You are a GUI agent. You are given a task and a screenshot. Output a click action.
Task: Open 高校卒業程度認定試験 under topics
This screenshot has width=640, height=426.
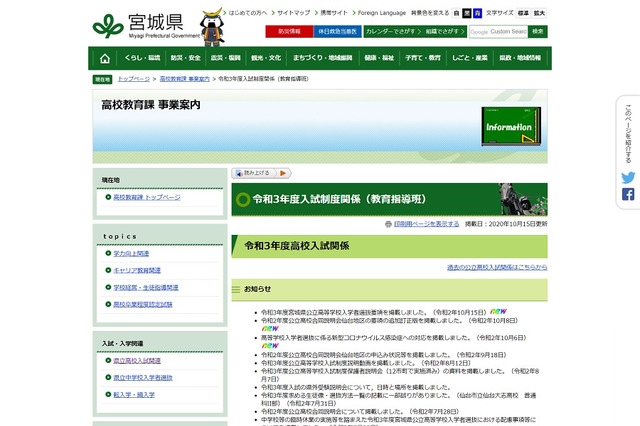point(143,304)
